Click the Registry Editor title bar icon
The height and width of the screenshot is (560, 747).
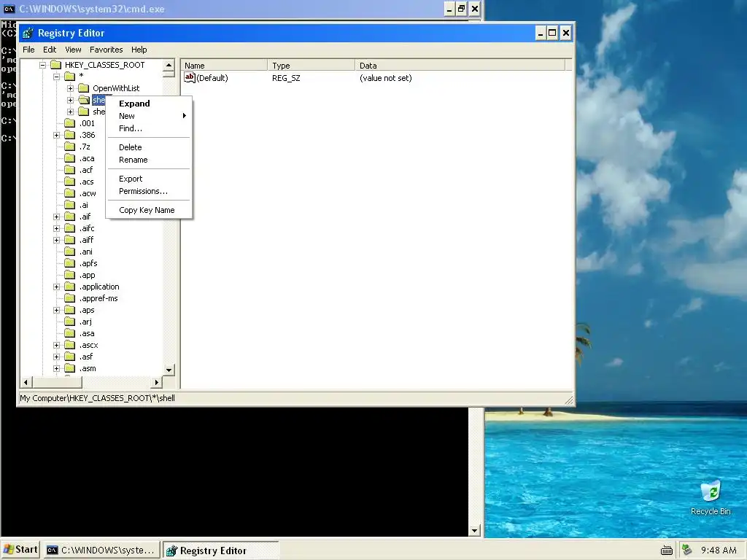click(x=28, y=33)
